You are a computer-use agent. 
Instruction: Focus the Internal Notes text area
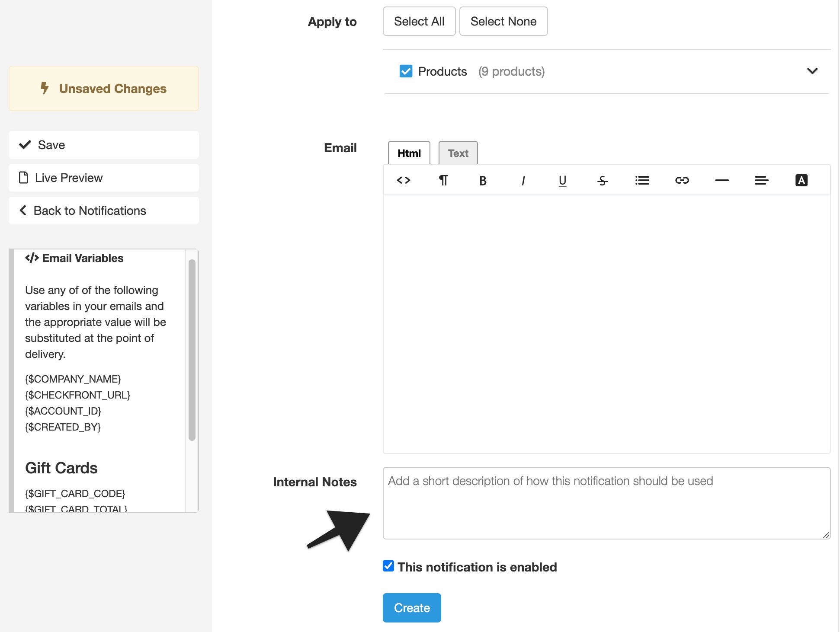(x=606, y=503)
